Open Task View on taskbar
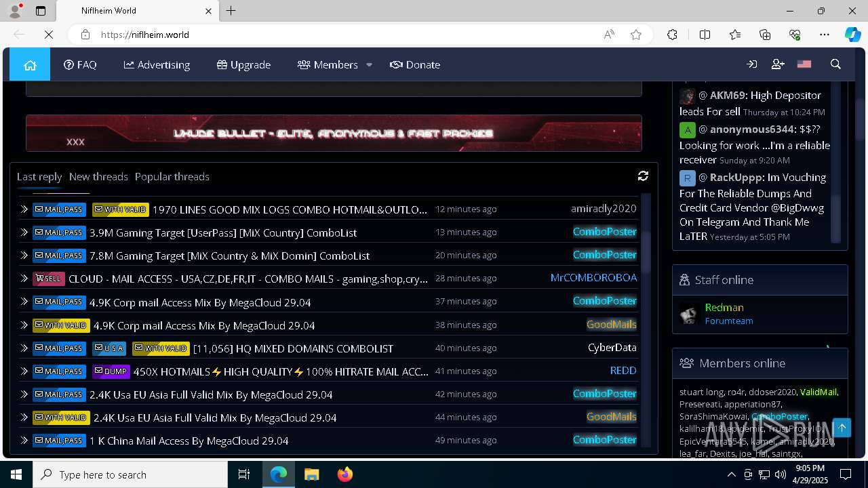Screen dimensions: 868x488 [244, 474]
